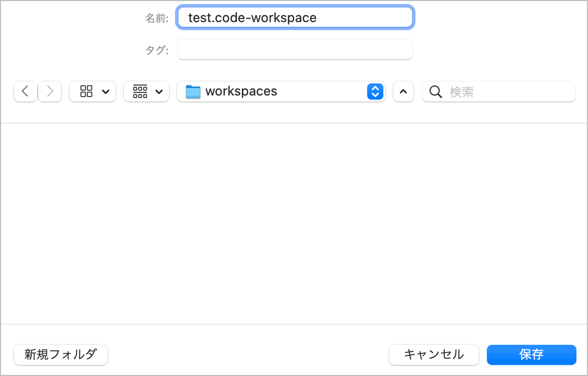Screen dimensions: 588x376
Task: Click the forward navigation arrow
Action: [50, 91]
